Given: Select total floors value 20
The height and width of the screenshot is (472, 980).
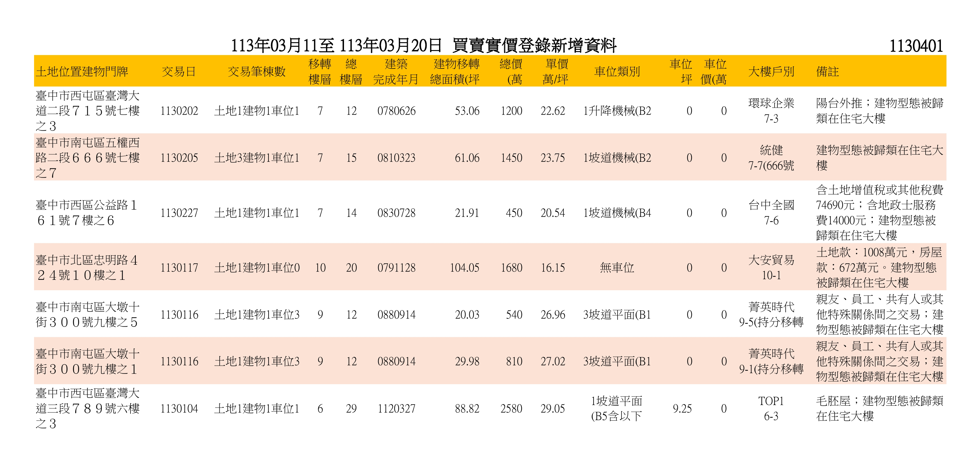Looking at the screenshot, I should point(351,268).
